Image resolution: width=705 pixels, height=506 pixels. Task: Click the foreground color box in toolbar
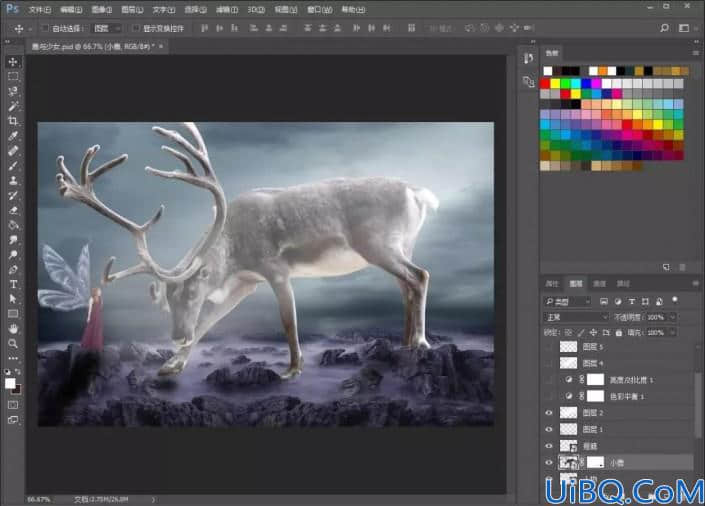10,383
